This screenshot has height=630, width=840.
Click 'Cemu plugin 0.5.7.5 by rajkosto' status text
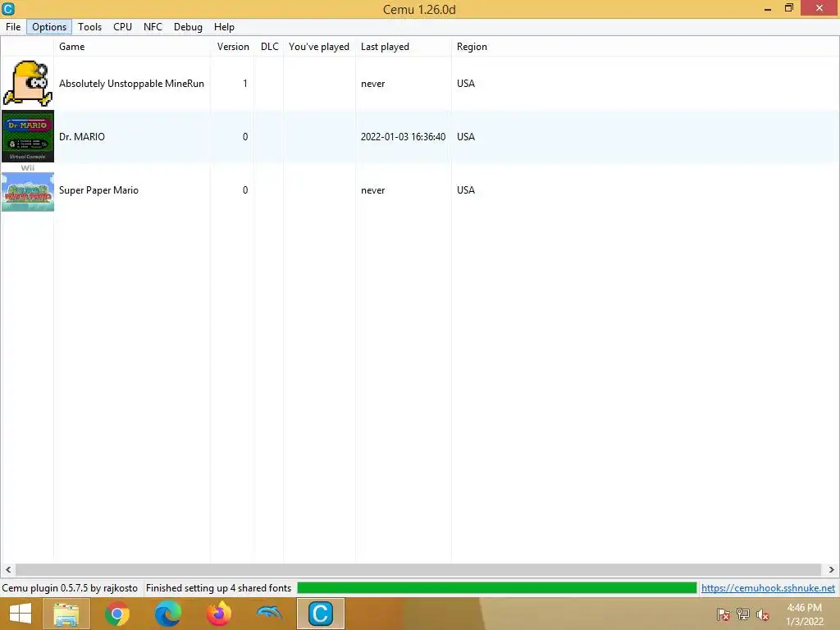pyautogui.click(x=70, y=588)
